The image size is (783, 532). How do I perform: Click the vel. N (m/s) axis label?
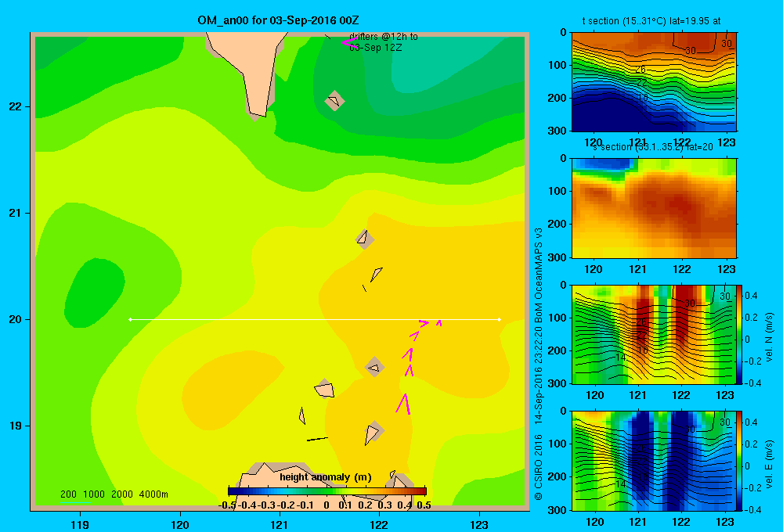pyautogui.click(x=769, y=337)
